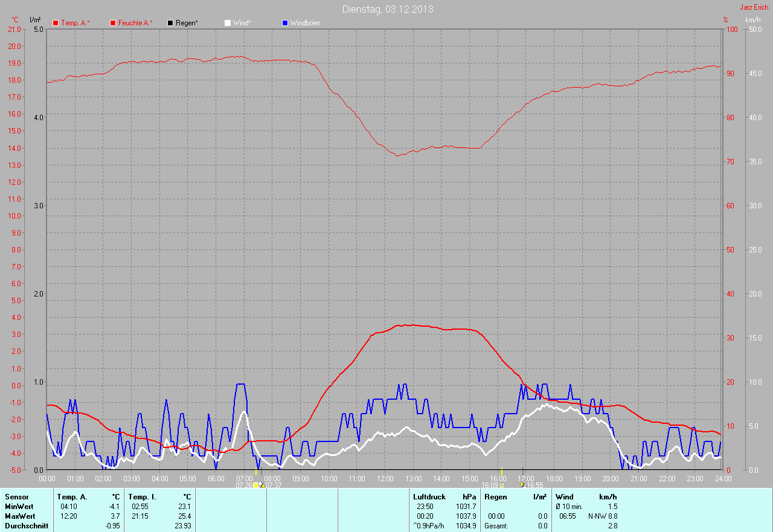Viewport: 773px width, 532px height.
Task: Click the Dienstag, 03.12.2013 chart title
Action: pyautogui.click(x=387, y=9)
